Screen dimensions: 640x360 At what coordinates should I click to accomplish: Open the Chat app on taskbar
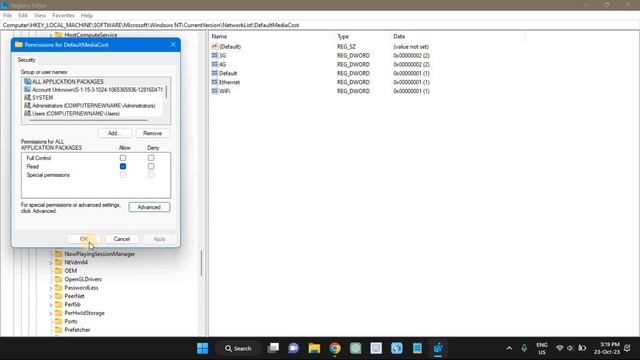[x=293, y=348]
